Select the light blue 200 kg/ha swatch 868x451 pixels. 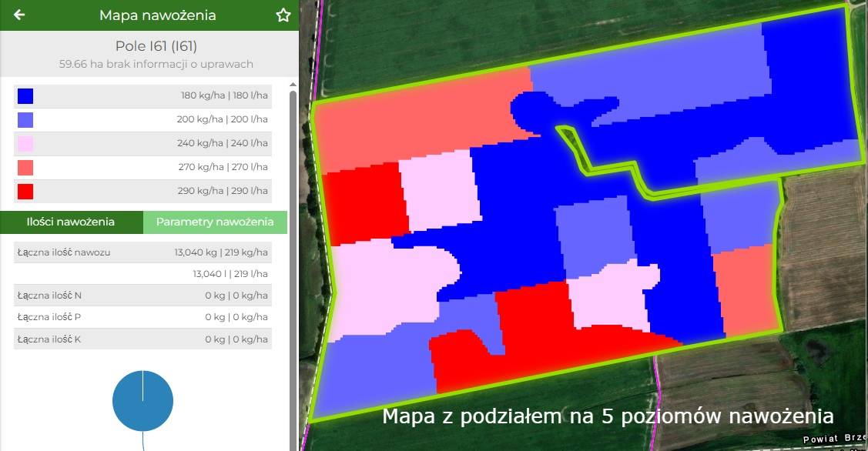[x=25, y=120]
